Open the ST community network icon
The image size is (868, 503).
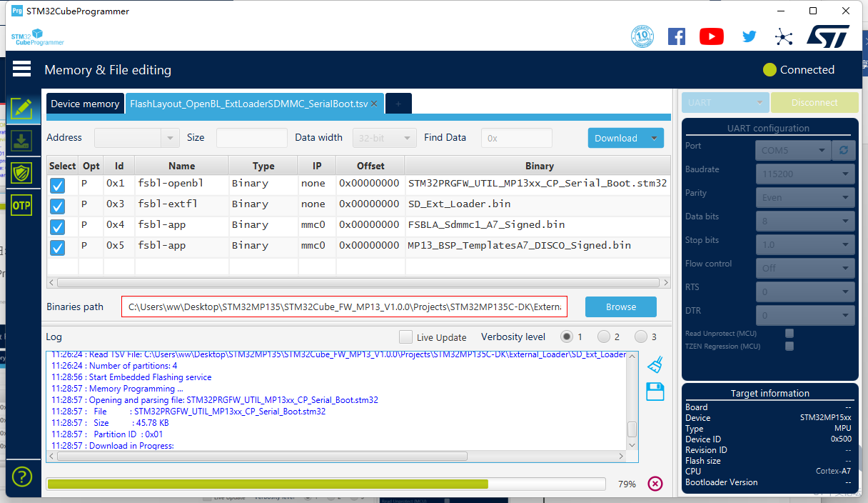784,36
